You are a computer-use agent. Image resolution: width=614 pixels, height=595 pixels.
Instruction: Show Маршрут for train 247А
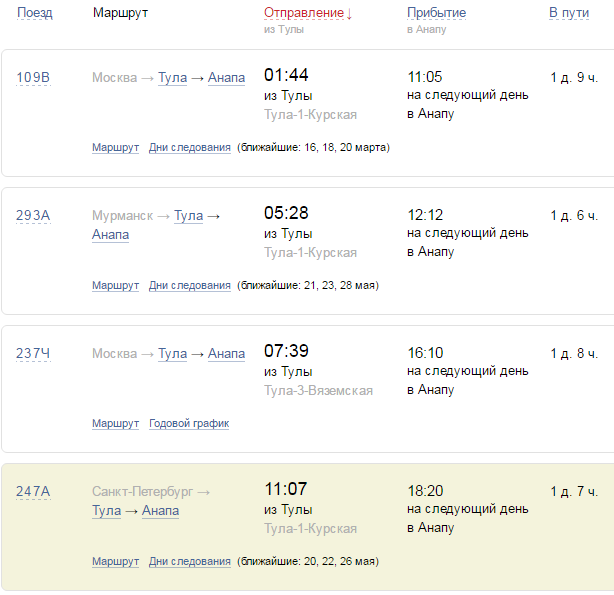tap(115, 561)
